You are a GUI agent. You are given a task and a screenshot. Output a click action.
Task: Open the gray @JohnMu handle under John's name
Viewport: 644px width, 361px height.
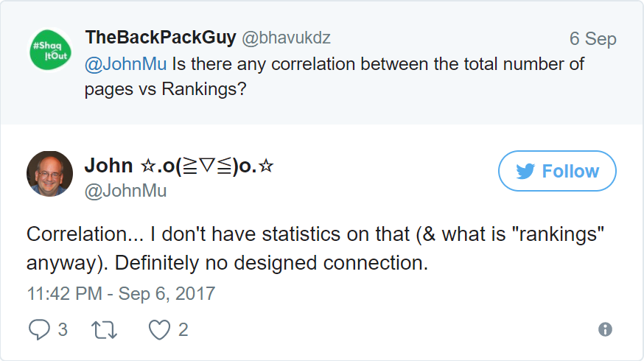pyautogui.click(x=126, y=191)
